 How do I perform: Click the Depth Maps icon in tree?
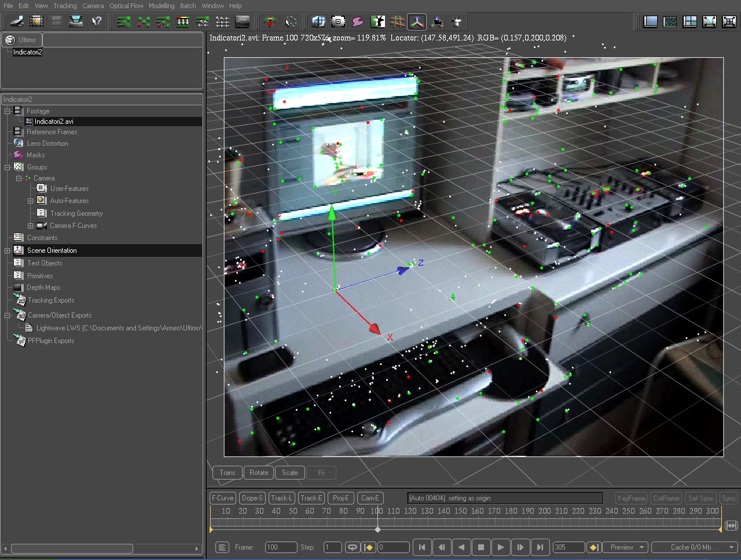(18, 288)
